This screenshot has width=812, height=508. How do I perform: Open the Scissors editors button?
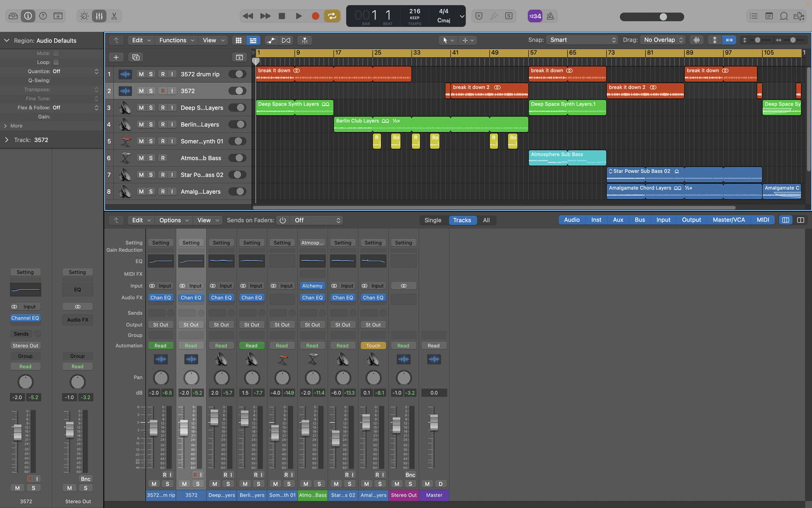114,16
